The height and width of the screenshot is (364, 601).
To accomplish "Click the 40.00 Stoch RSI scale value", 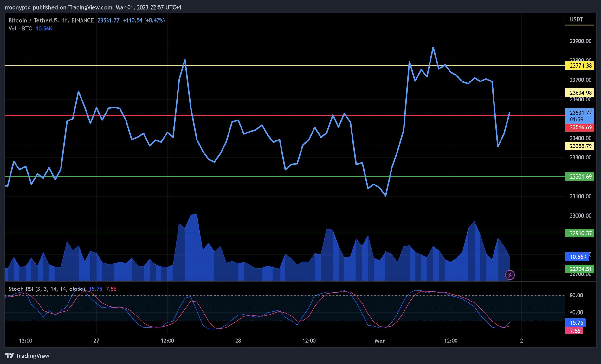I will click(576, 312).
